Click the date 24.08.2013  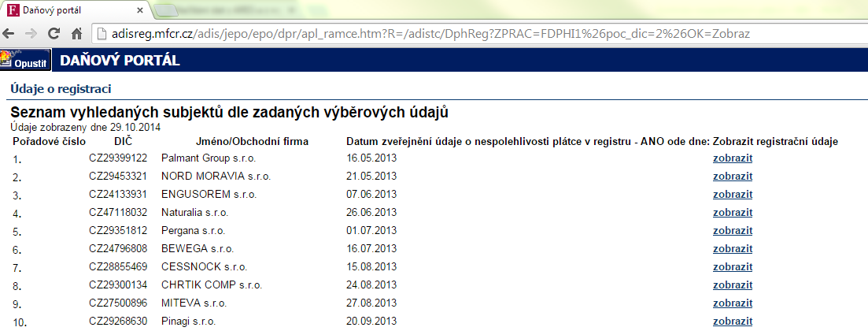click(371, 285)
